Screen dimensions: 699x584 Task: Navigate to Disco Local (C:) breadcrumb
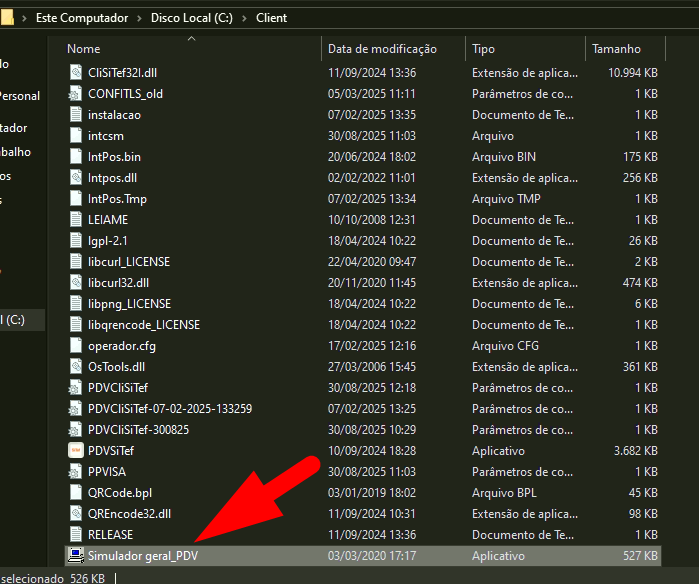tap(192, 18)
